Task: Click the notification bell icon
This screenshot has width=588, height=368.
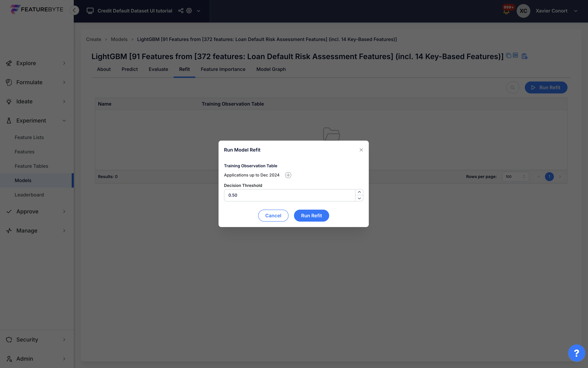Action: (506, 11)
